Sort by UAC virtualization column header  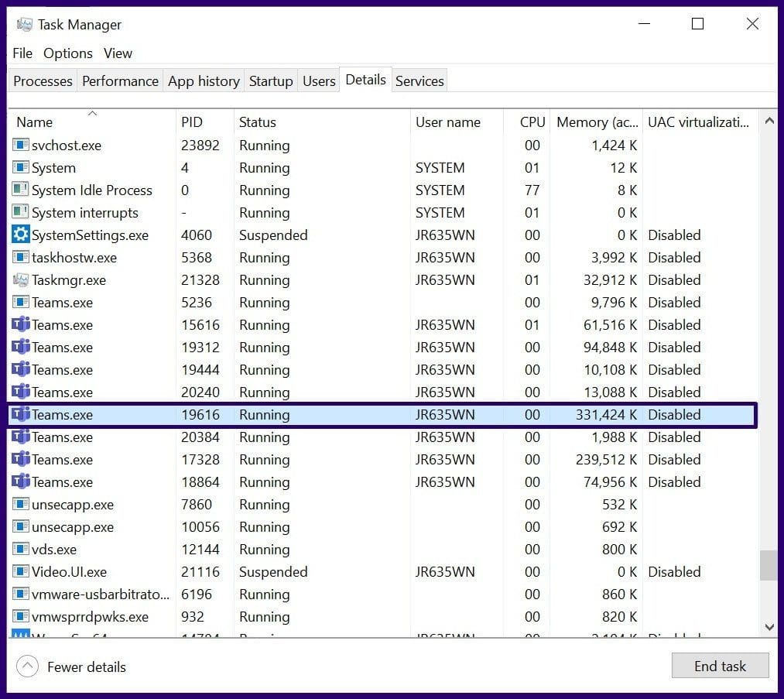(x=700, y=122)
